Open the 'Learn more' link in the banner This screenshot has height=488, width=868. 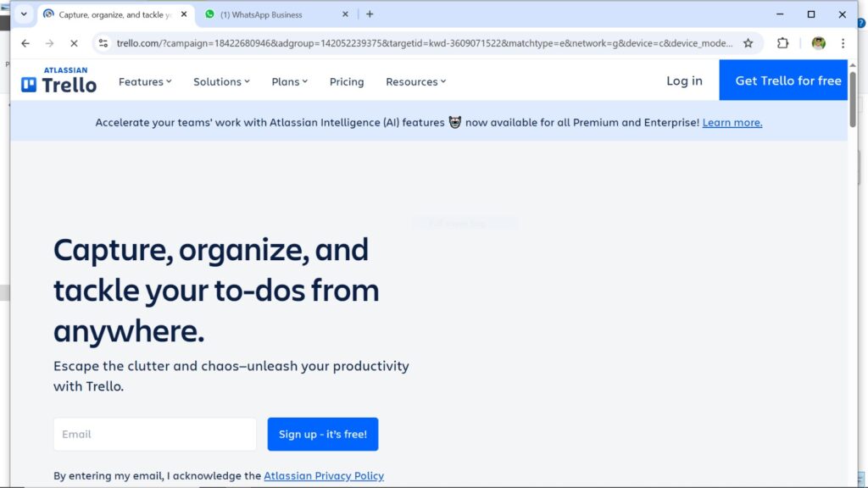click(732, 122)
